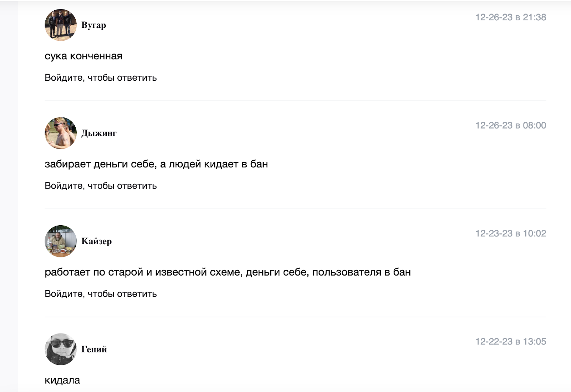This screenshot has width=571, height=392.
Task: Click the timestamp 12-26-23 в 08:00
Action: pyautogui.click(x=510, y=126)
